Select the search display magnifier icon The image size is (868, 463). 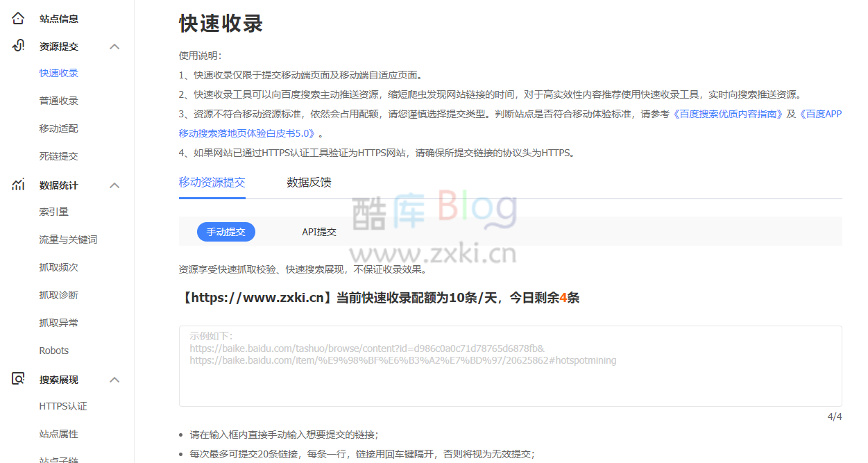(x=17, y=379)
